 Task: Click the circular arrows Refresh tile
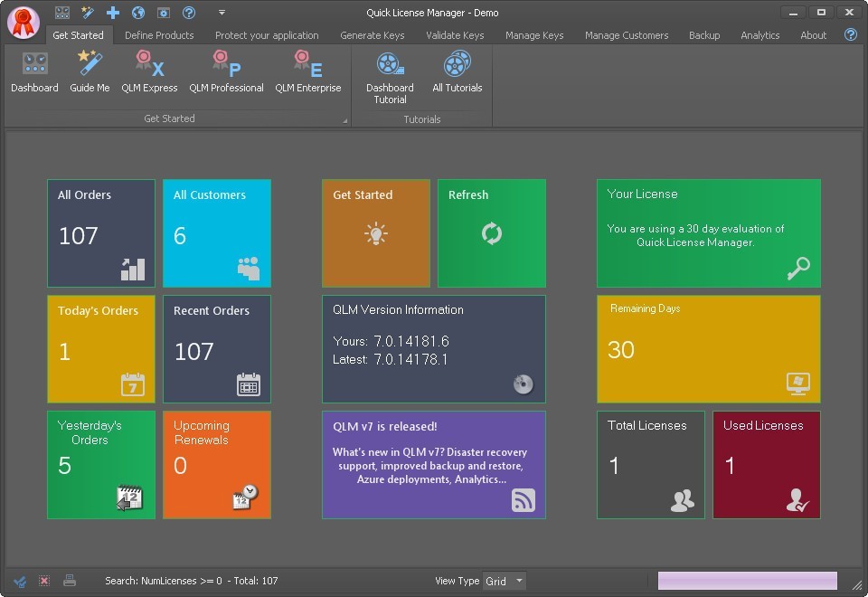click(x=492, y=233)
